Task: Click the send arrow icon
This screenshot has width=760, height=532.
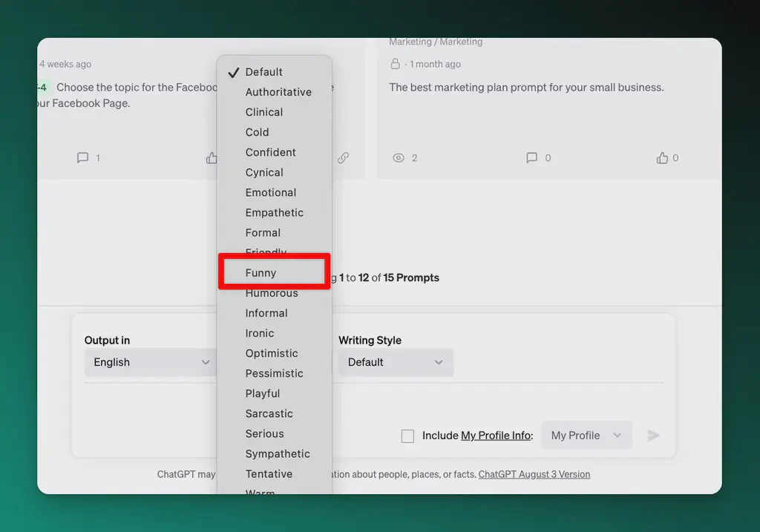Action: coord(653,436)
